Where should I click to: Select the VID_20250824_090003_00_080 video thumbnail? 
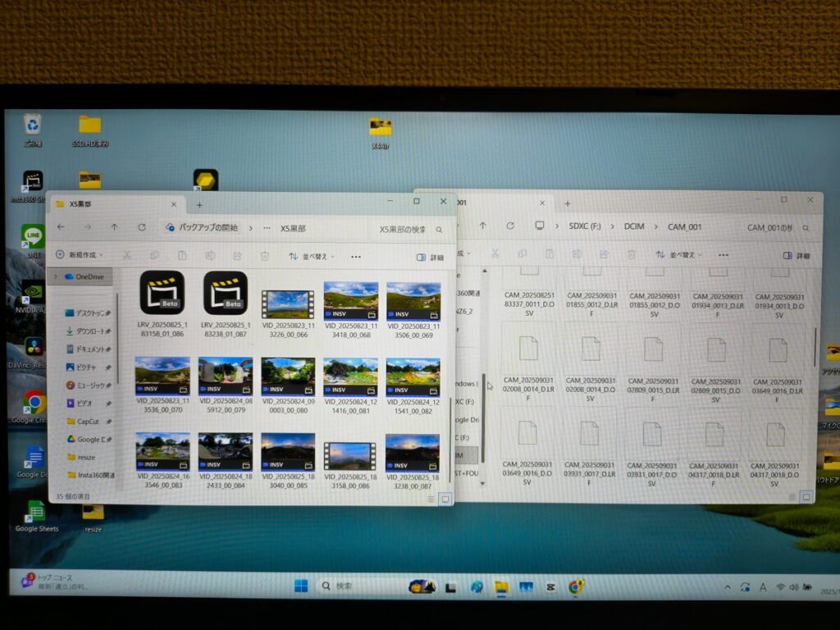coord(287,377)
